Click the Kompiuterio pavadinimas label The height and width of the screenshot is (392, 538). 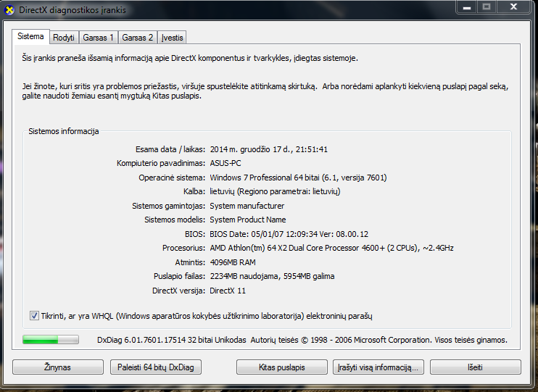point(161,163)
